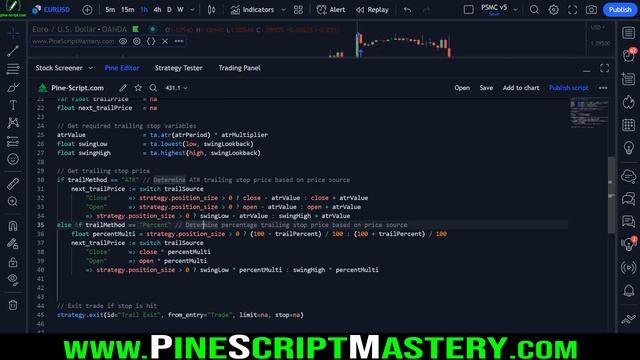Toggle indicator visibility eye in legend
Viewport: 640px width, 360px height.
click(x=123, y=41)
